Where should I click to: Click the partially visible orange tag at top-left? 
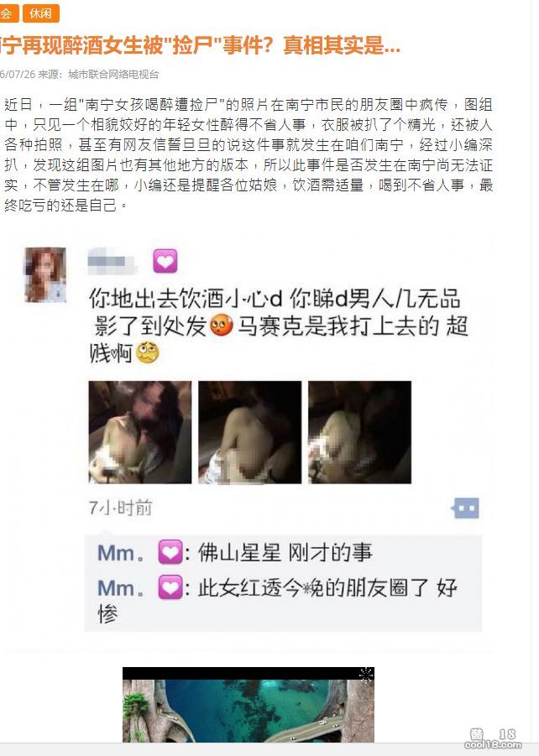8,13
